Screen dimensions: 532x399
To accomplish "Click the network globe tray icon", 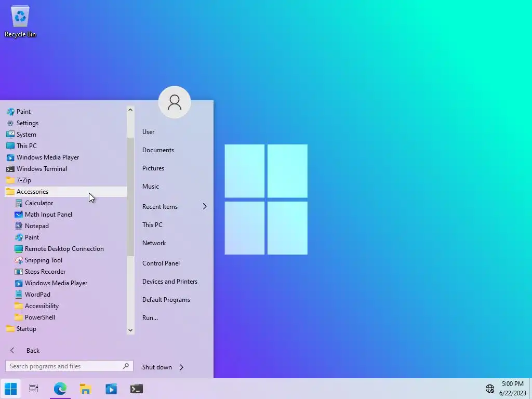I will click(489, 389).
